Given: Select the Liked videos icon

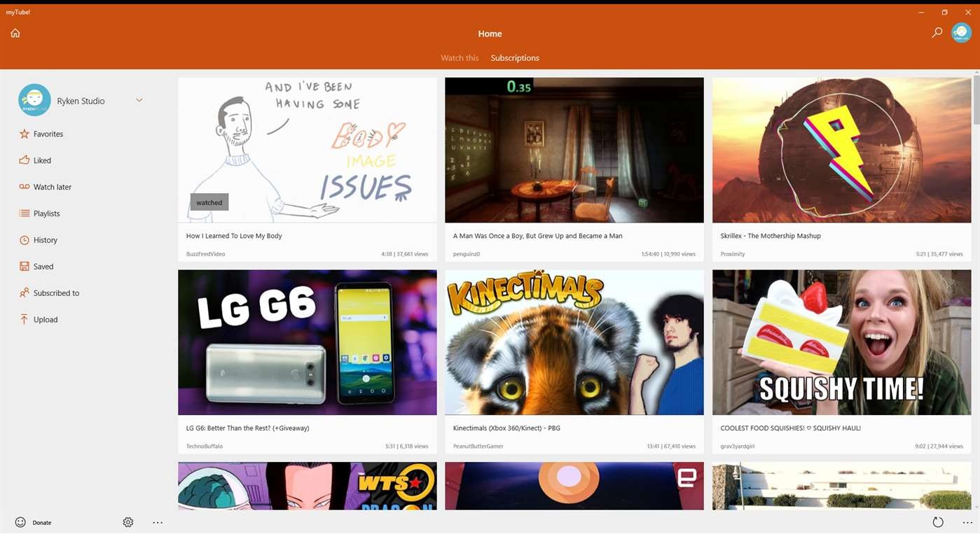Looking at the screenshot, I should click(x=24, y=160).
